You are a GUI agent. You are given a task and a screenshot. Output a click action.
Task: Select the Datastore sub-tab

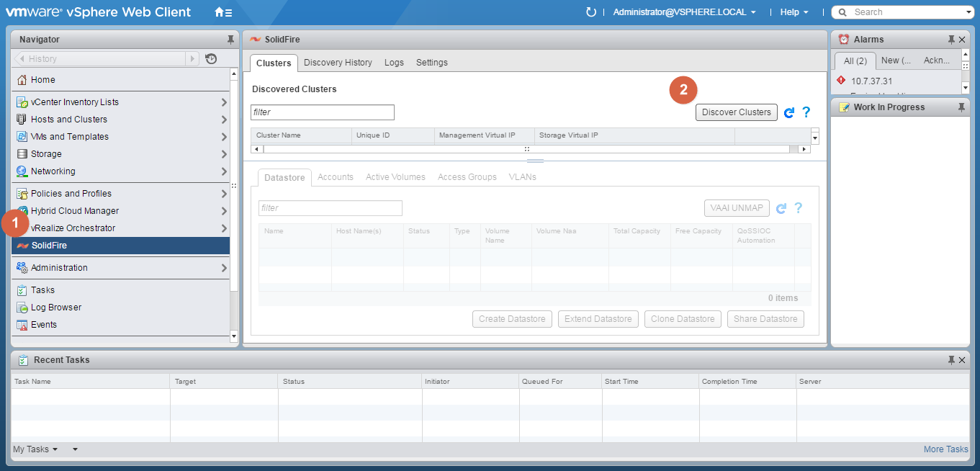click(284, 178)
